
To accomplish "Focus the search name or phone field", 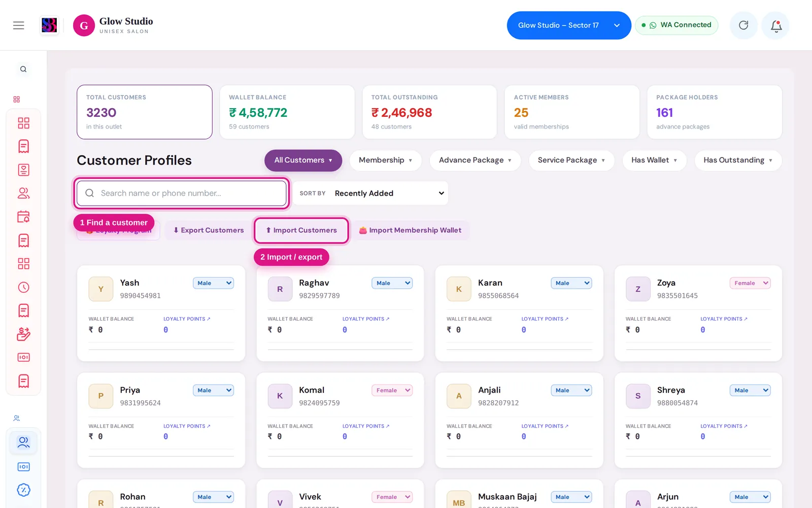I will coord(182,194).
